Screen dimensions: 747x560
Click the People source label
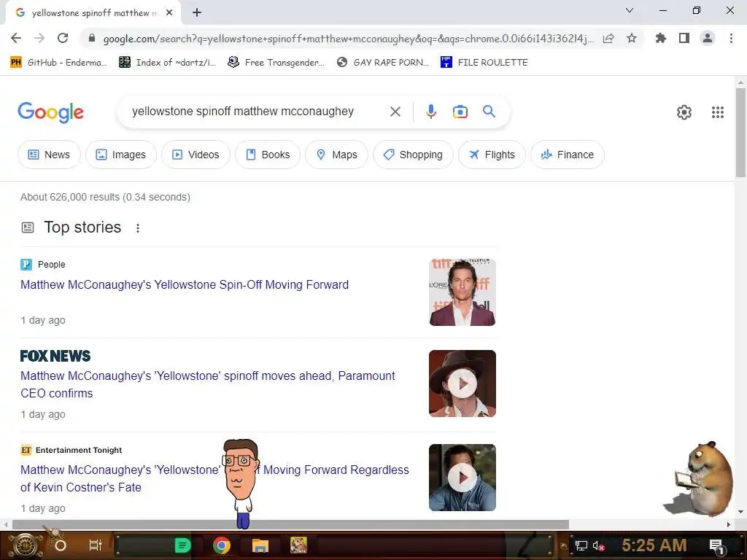[52, 265]
